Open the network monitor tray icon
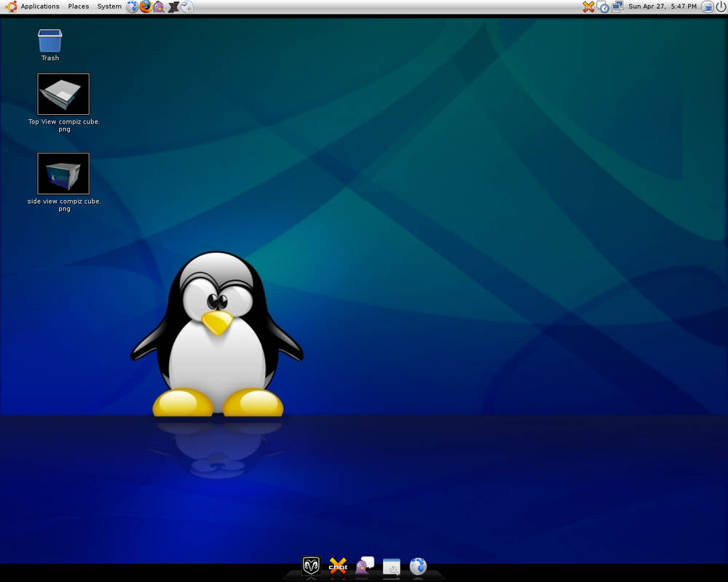This screenshot has height=582, width=728. pos(617,7)
